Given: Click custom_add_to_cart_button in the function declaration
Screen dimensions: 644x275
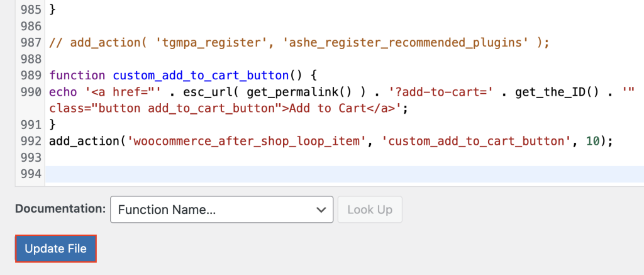Looking at the screenshot, I should (x=201, y=76).
